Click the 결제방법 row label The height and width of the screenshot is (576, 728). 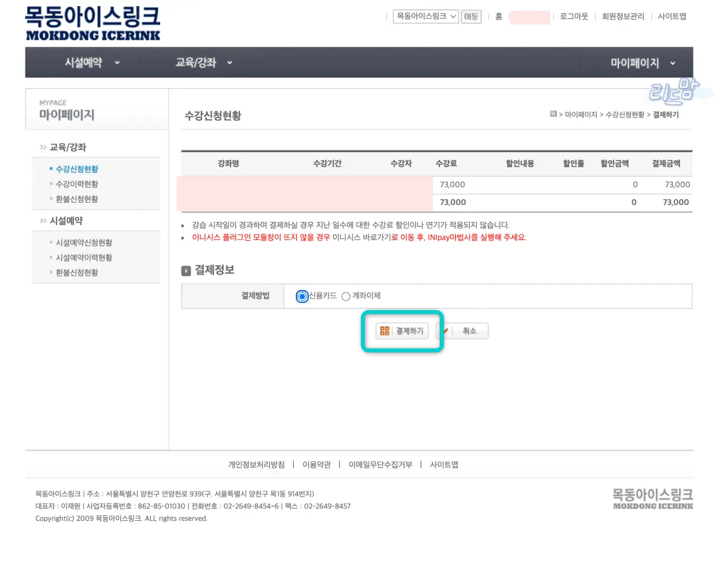pos(255,296)
